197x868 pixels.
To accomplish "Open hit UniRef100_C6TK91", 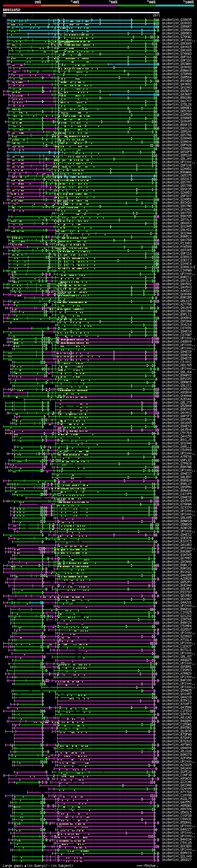I will click(177, 328).
